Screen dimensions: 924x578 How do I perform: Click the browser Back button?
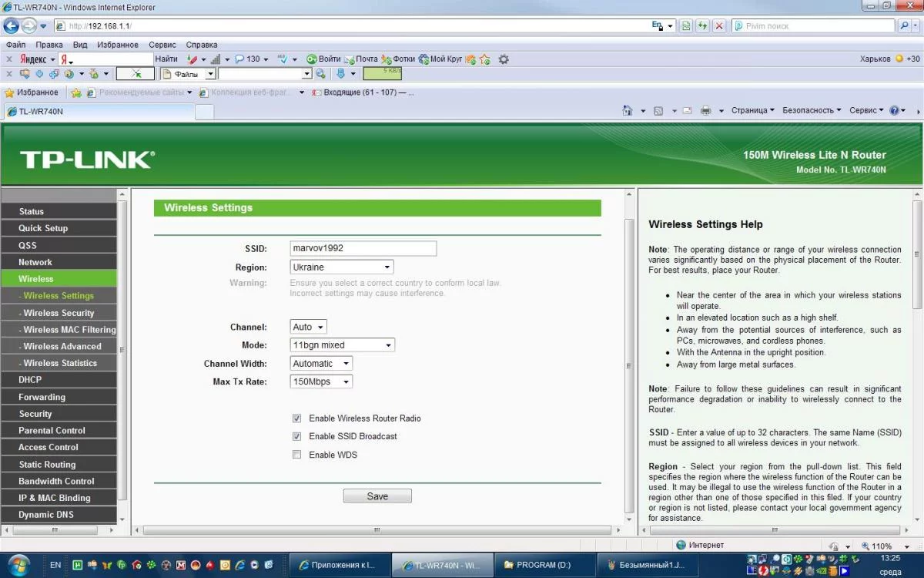click(12, 25)
